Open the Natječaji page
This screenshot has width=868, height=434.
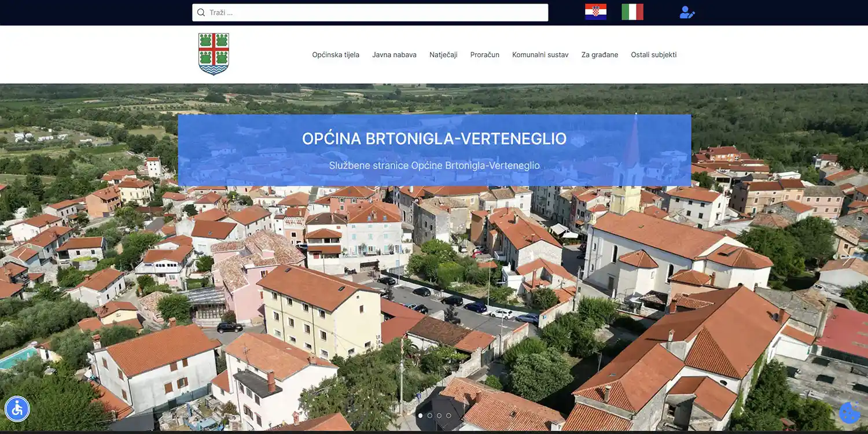click(x=443, y=54)
